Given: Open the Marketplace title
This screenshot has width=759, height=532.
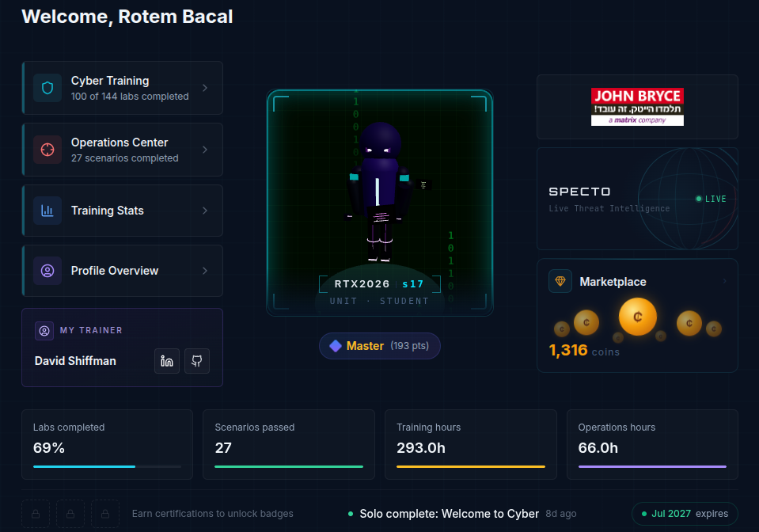Looking at the screenshot, I should click(613, 282).
